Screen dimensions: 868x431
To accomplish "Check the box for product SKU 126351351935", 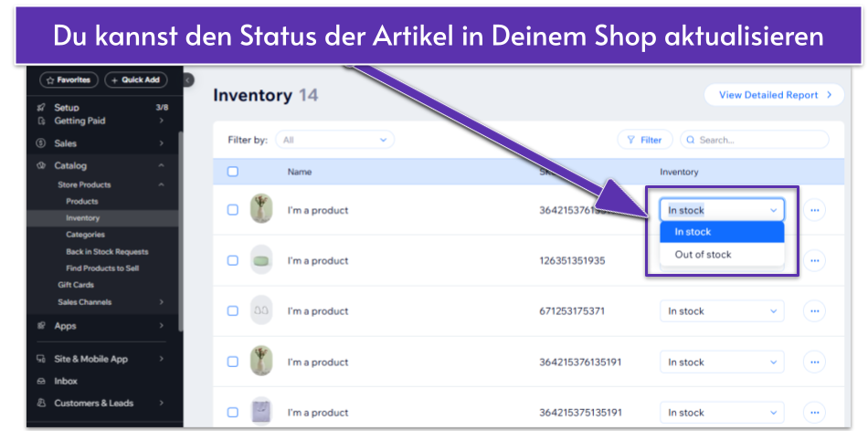I will click(x=233, y=260).
